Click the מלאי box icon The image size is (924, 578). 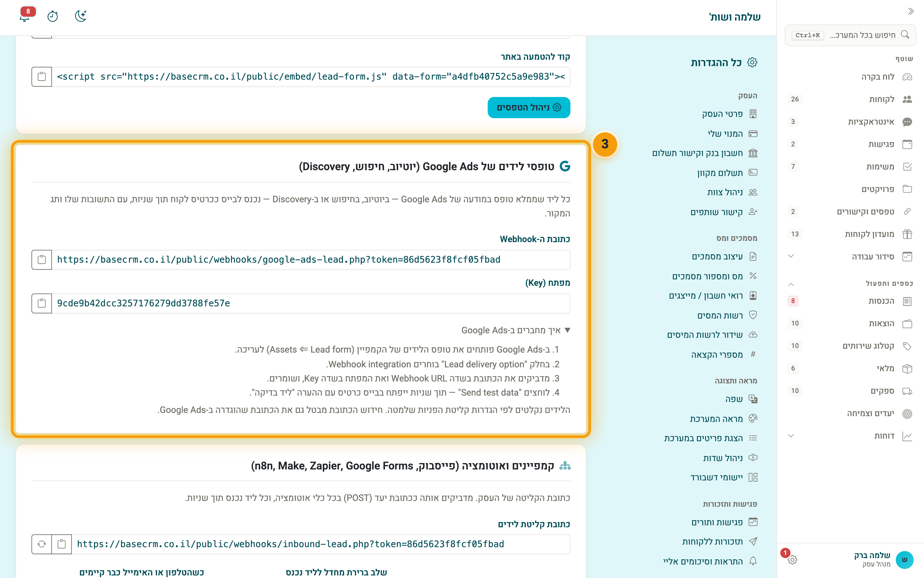tap(907, 369)
